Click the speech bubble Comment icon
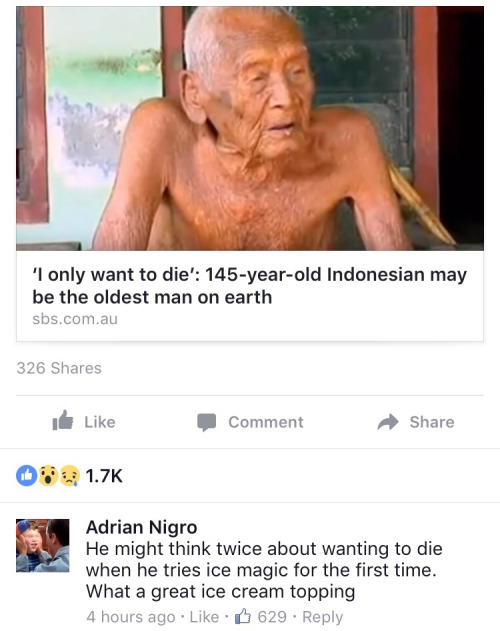 point(207,422)
